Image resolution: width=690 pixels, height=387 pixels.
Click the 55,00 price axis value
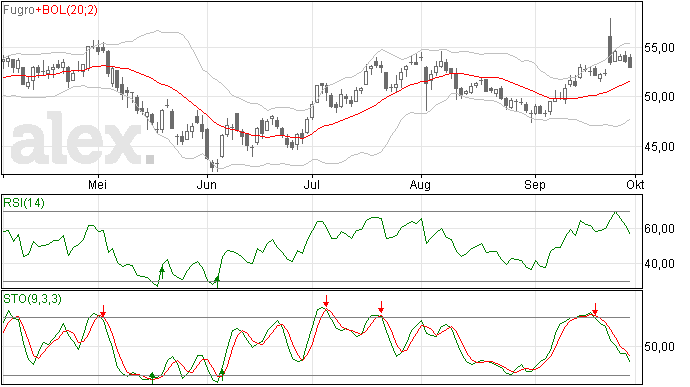coord(659,48)
